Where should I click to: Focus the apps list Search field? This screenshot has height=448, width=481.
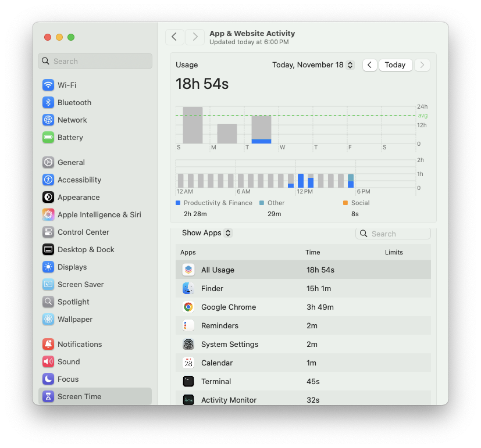click(393, 234)
